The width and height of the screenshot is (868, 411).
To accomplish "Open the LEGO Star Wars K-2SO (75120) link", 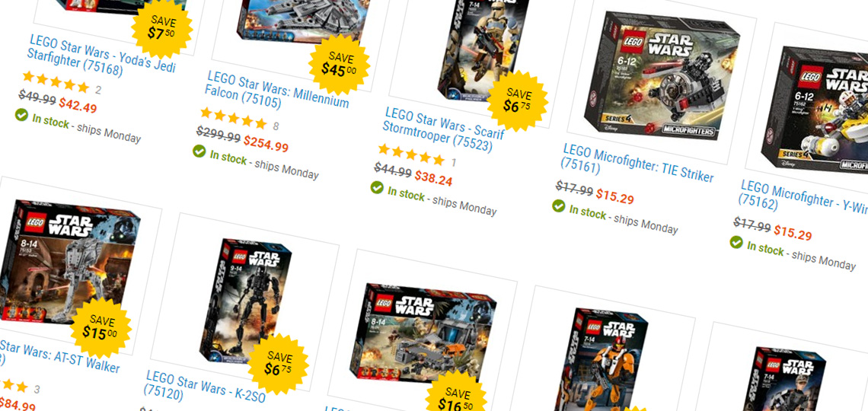I will (x=204, y=387).
